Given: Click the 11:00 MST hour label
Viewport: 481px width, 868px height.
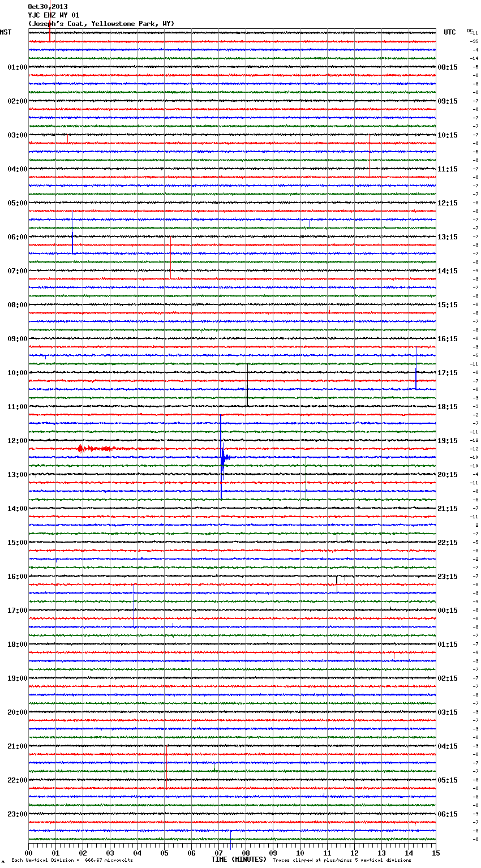Looking at the screenshot, I should pos(18,407).
